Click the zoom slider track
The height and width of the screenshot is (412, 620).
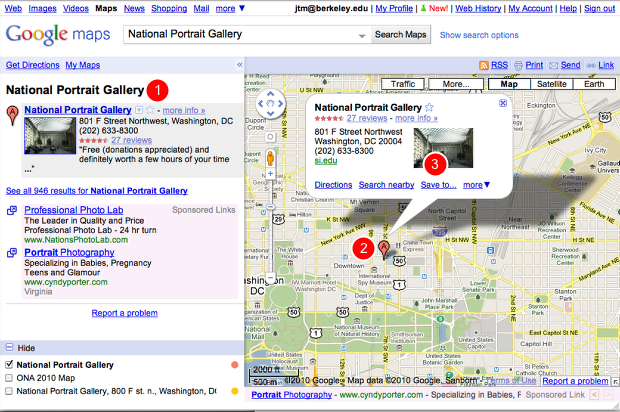270,225
